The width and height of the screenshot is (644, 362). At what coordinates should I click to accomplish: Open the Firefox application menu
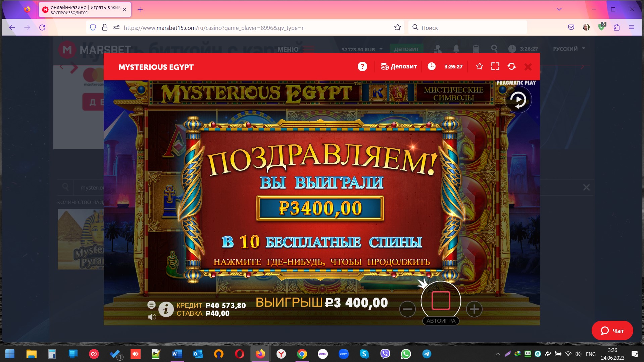point(632,28)
